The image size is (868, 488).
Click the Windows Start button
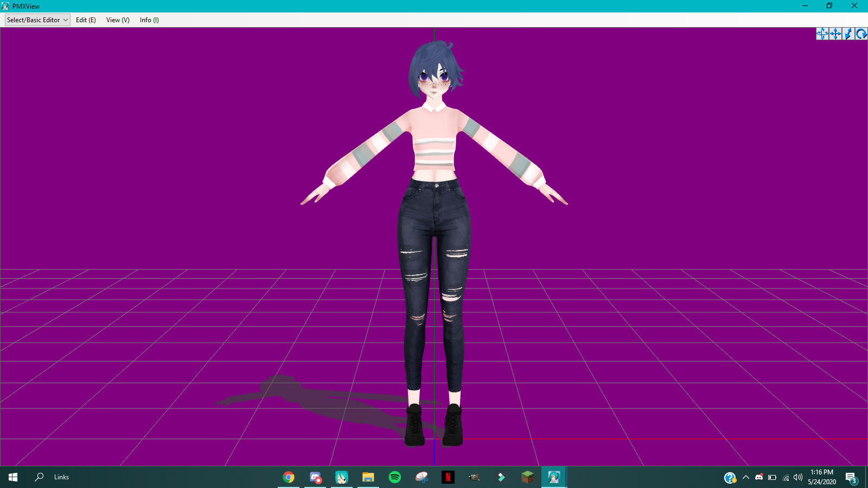click(13, 477)
